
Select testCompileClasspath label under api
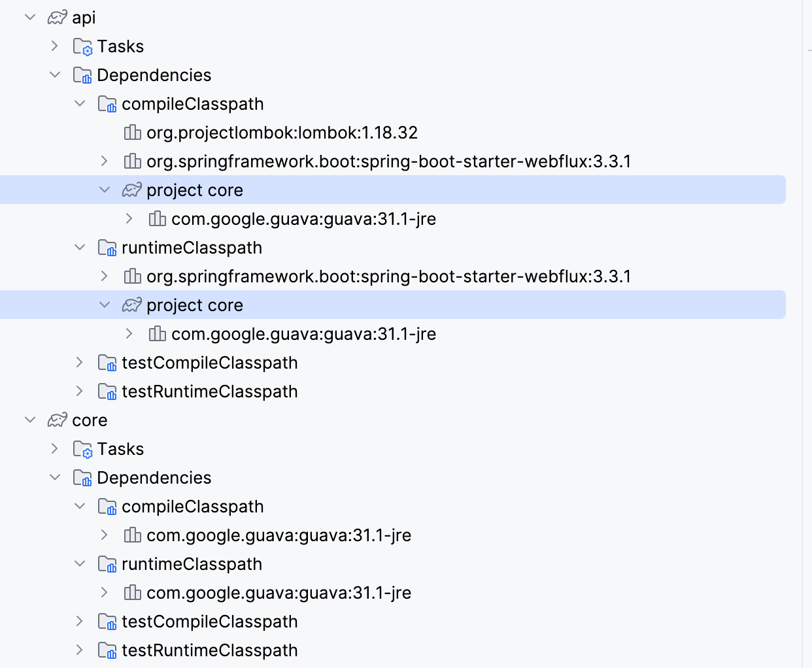[209, 363]
